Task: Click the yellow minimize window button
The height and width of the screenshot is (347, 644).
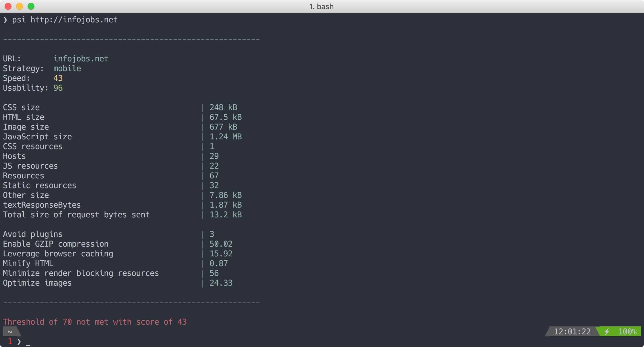Action: pos(20,6)
